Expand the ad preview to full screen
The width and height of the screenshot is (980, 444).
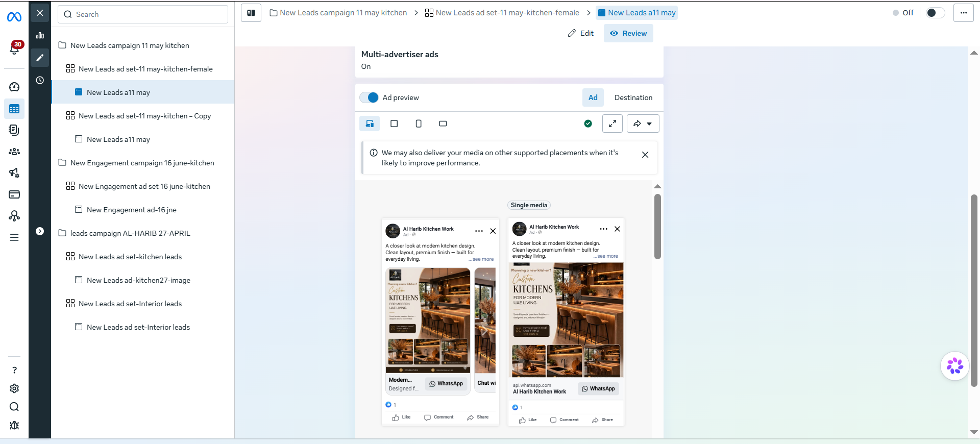pos(612,124)
